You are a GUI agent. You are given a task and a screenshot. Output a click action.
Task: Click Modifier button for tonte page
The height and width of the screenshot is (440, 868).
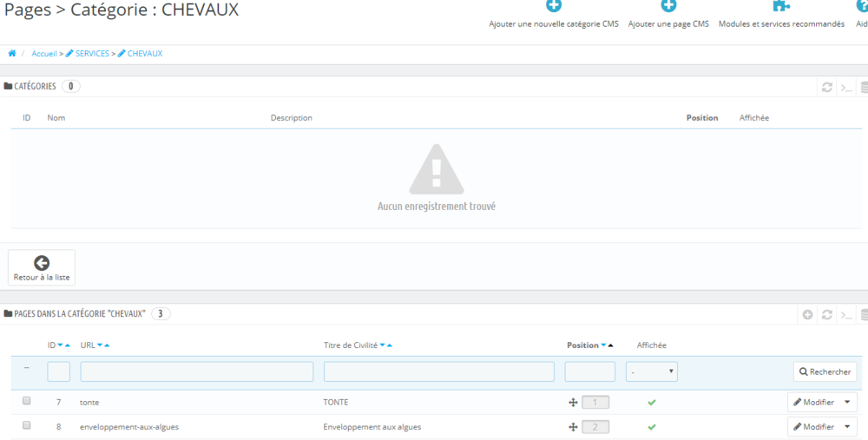click(x=814, y=403)
